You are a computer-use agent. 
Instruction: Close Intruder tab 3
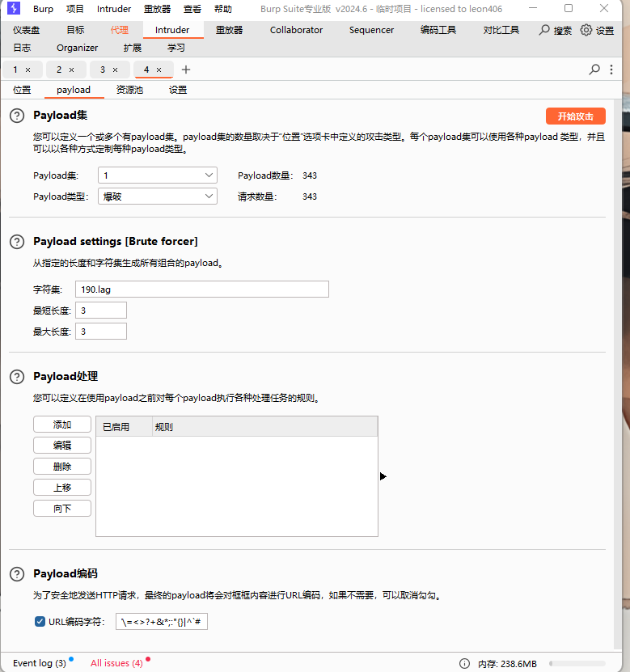click(116, 70)
